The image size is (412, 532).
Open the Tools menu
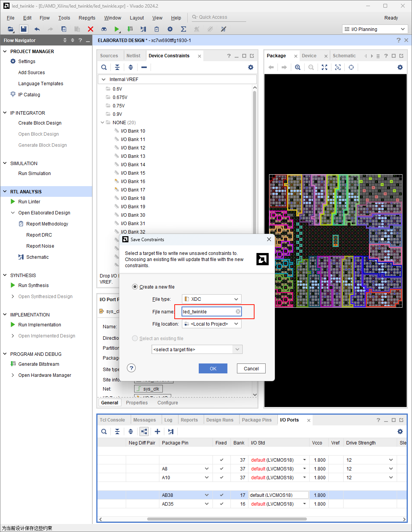(64, 18)
